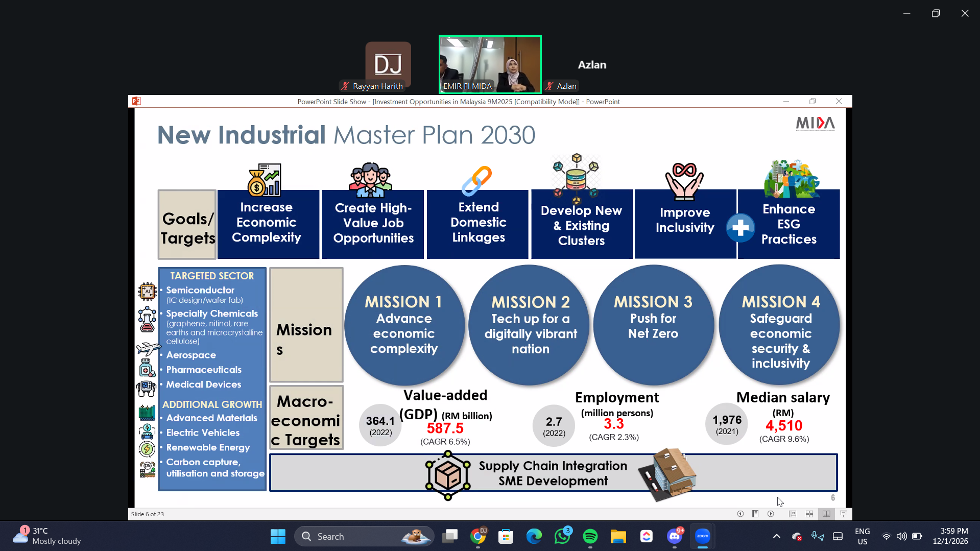Viewport: 980px width, 551px height.
Task: Select the Reading View icon
Action: (x=826, y=514)
